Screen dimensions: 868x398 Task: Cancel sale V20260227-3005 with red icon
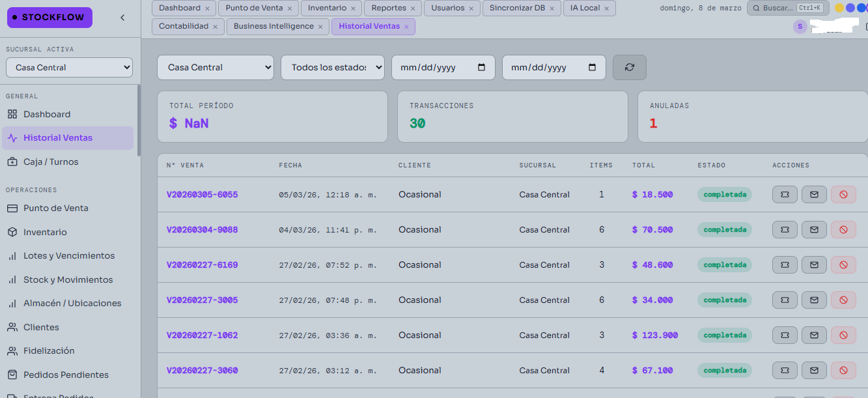point(843,300)
